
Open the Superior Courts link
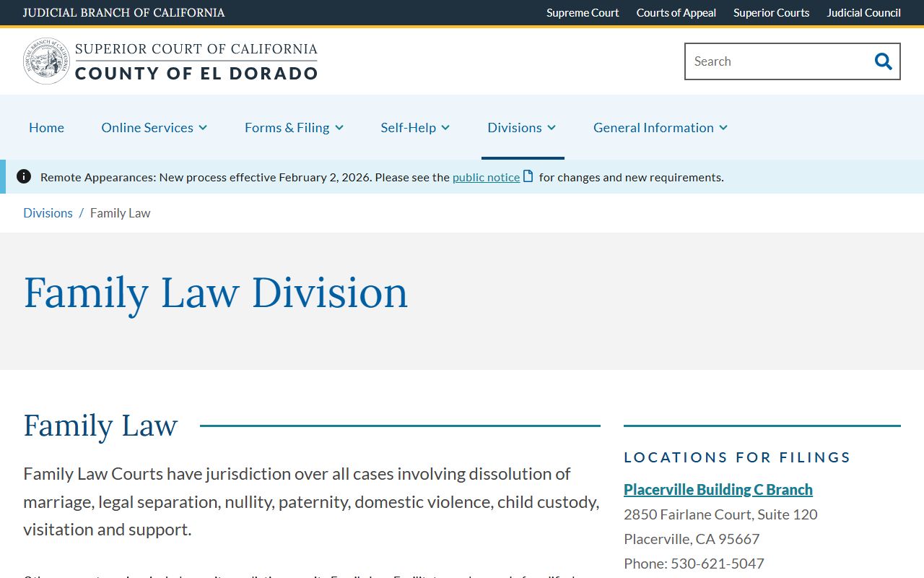pos(771,12)
